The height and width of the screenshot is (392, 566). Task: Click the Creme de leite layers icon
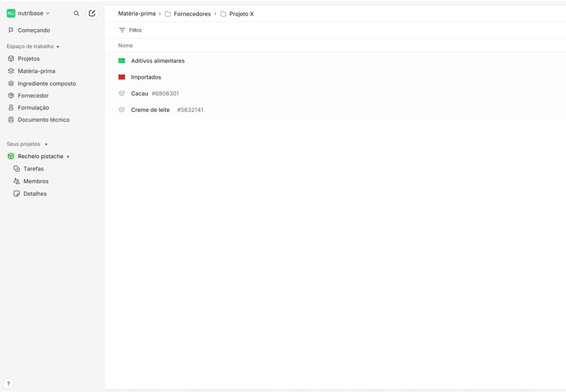[x=122, y=110]
